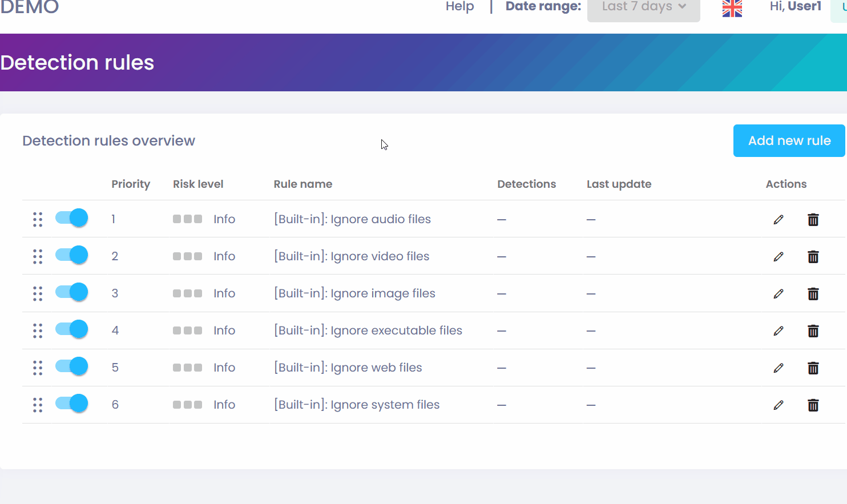Disable the Ignore audio files rule toggle

[71, 217]
